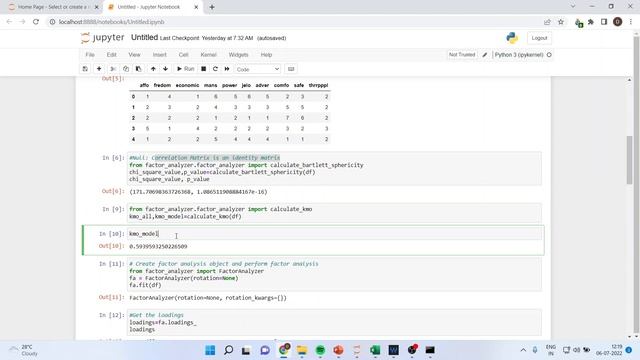The height and width of the screenshot is (360, 640).
Task: Click the calculate_kmo import cell In [9]
Action: click(x=334, y=213)
